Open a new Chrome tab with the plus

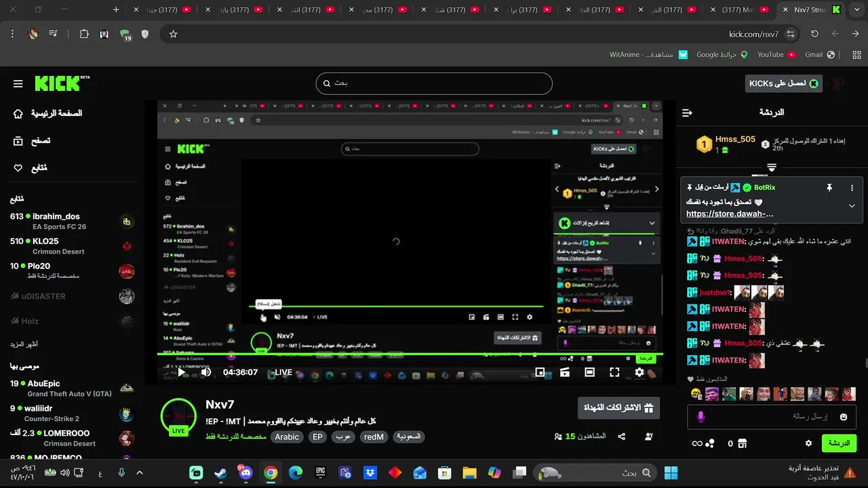click(x=116, y=9)
